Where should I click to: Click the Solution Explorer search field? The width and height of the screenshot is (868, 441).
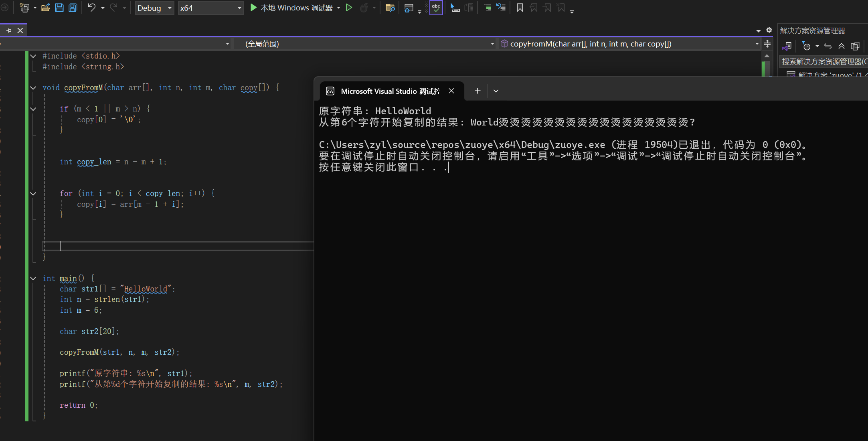[x=823, y=61]
